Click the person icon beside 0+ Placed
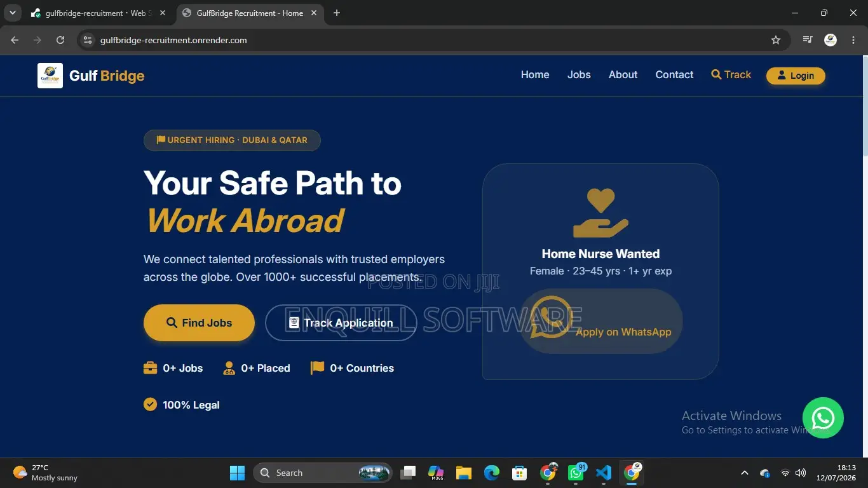Image resolution: width=868 pixels, height=488 pixels. point(229,368)
